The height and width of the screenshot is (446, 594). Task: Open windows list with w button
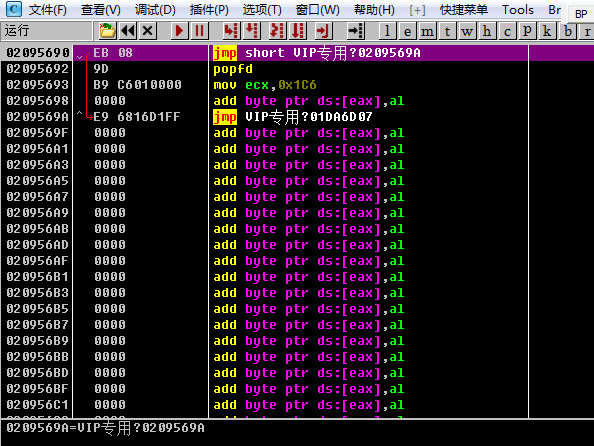(x=467, y=31)
